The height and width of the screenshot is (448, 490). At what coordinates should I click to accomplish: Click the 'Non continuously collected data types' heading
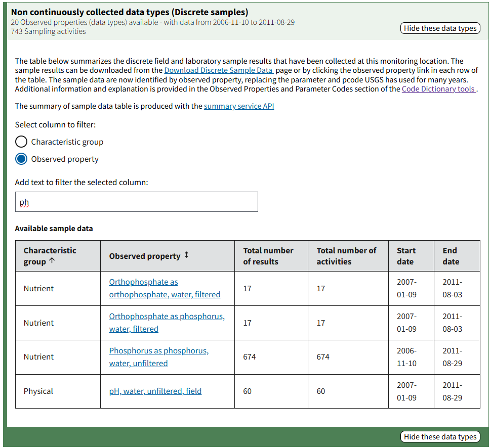(130, 12)
